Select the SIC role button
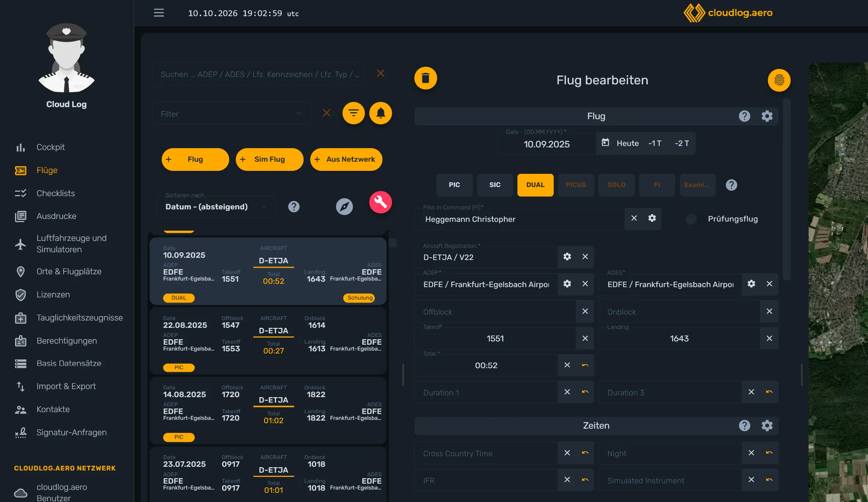Screen dimensions: 868x502 pyautogui.click(x=495, y=185)
